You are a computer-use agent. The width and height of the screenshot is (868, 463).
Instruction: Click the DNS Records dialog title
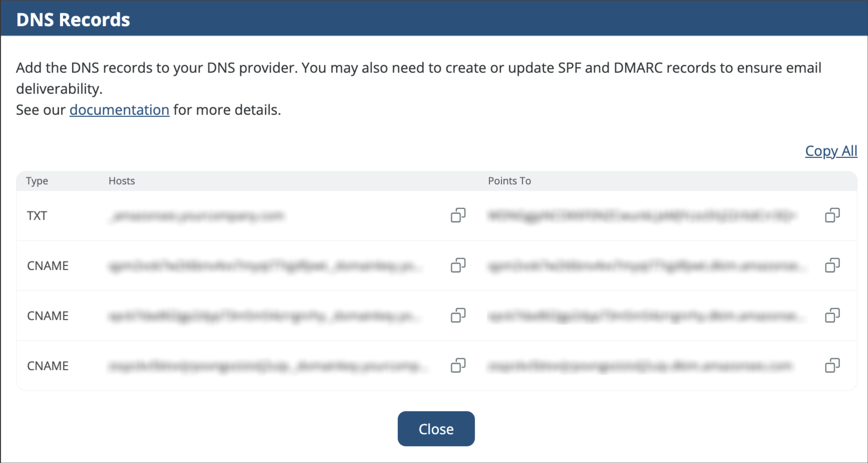73,20
